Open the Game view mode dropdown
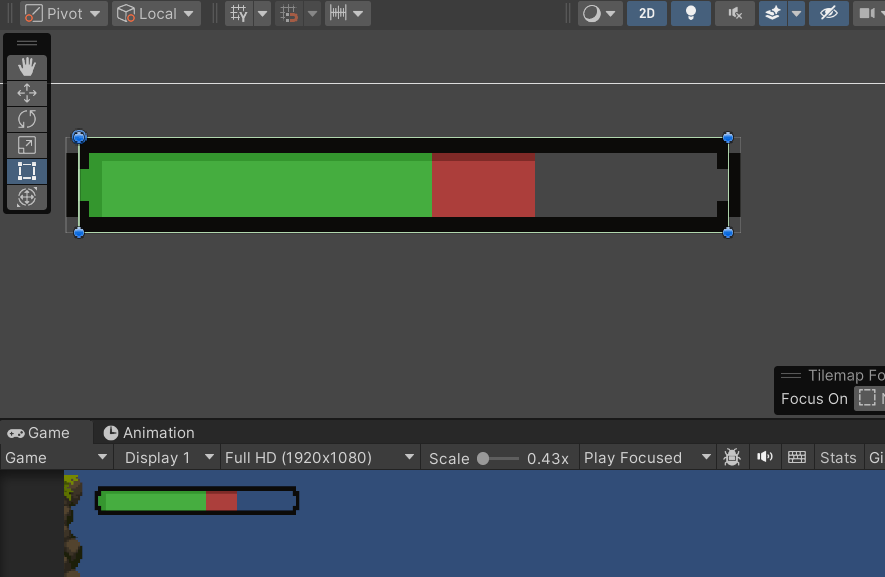 point(56,458)
